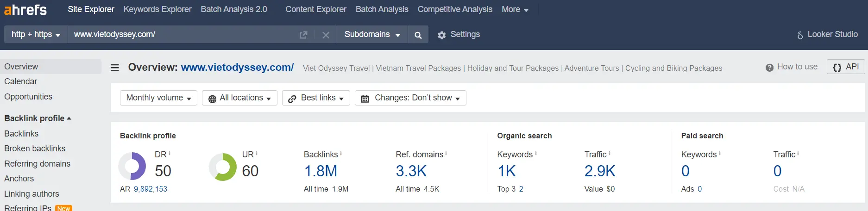Open the Subdomains mode dropdown
The width and height of the screenshot is (868, 211).
click(372, 35)
